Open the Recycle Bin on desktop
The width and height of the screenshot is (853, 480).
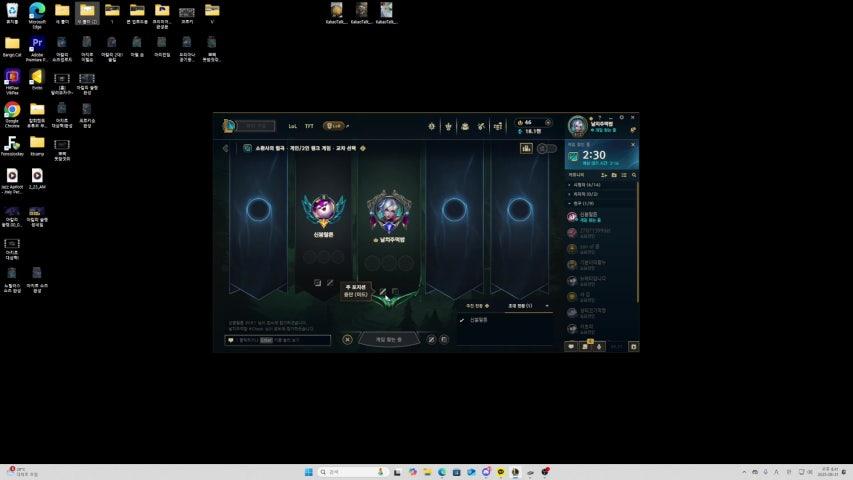[x=12, y=13]
